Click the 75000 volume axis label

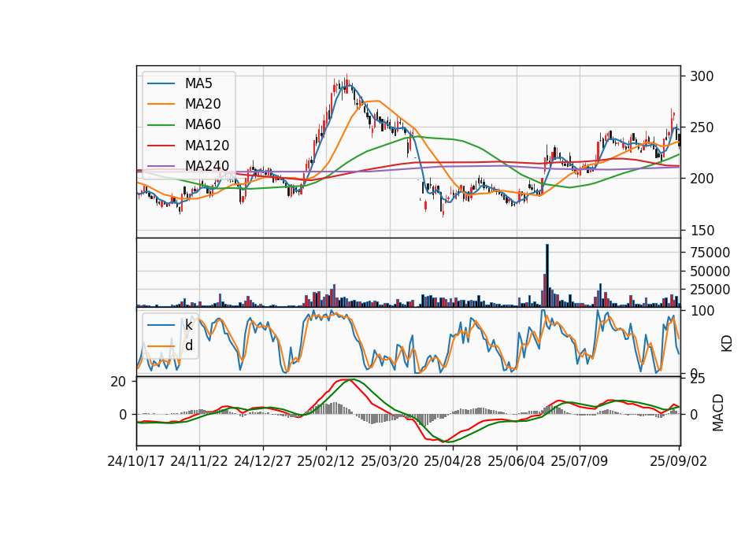[x=710, y=253]
